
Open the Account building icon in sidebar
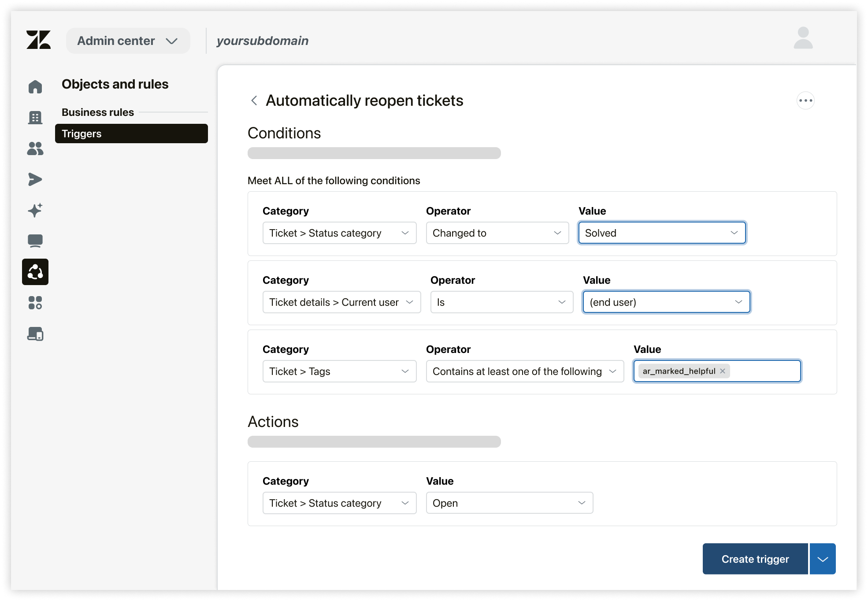click(35, 118)
